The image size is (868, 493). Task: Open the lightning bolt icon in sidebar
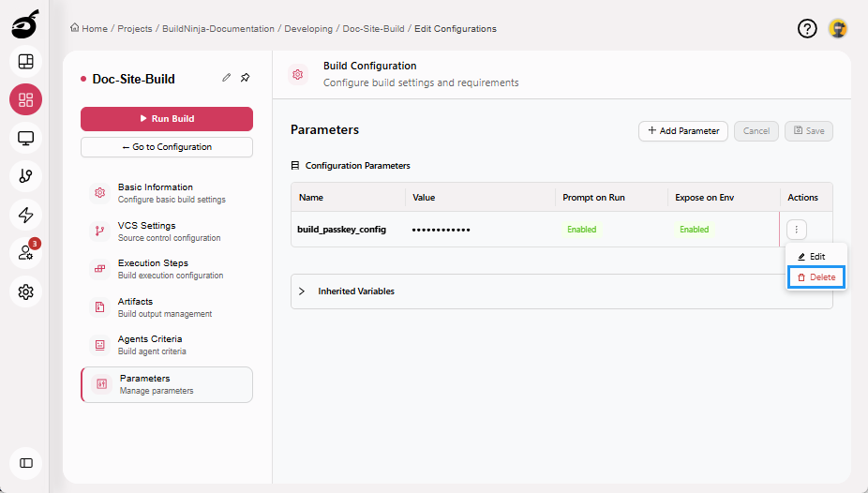25,215
